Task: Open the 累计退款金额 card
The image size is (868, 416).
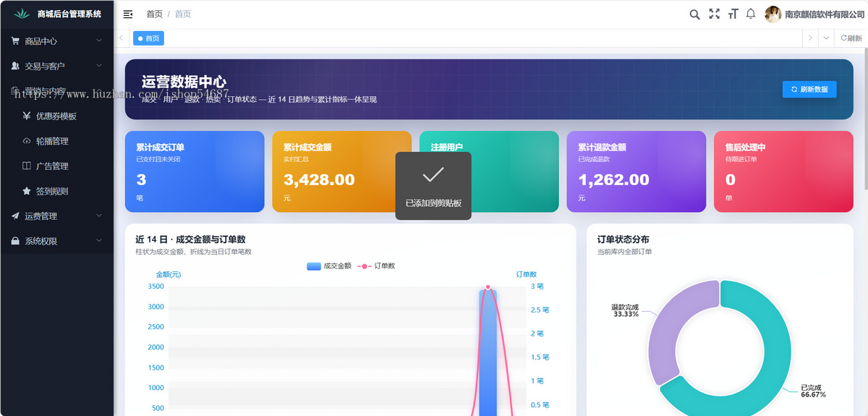Action: (x=637, y=171)
